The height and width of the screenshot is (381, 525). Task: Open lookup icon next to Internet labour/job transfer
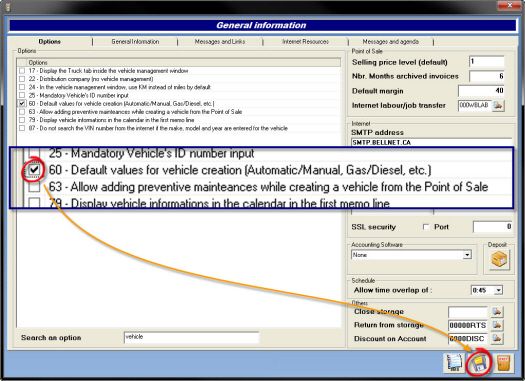(x=499, y=105)
